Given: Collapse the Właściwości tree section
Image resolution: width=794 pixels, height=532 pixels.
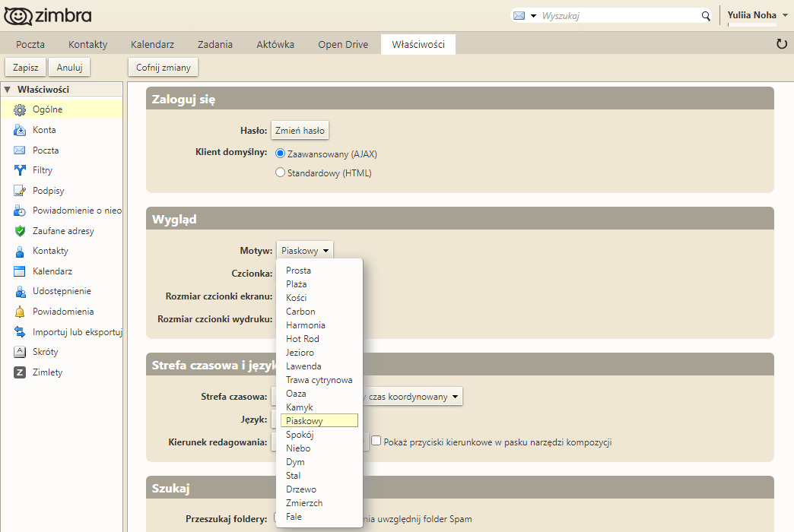Looking at the screenshot, I should pos(8,90).
